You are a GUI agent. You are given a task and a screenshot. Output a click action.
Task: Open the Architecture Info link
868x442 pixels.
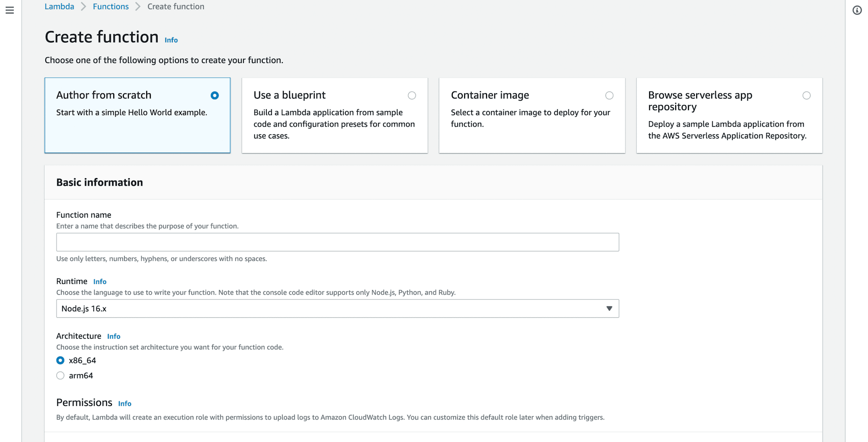[x=113, y=336]
